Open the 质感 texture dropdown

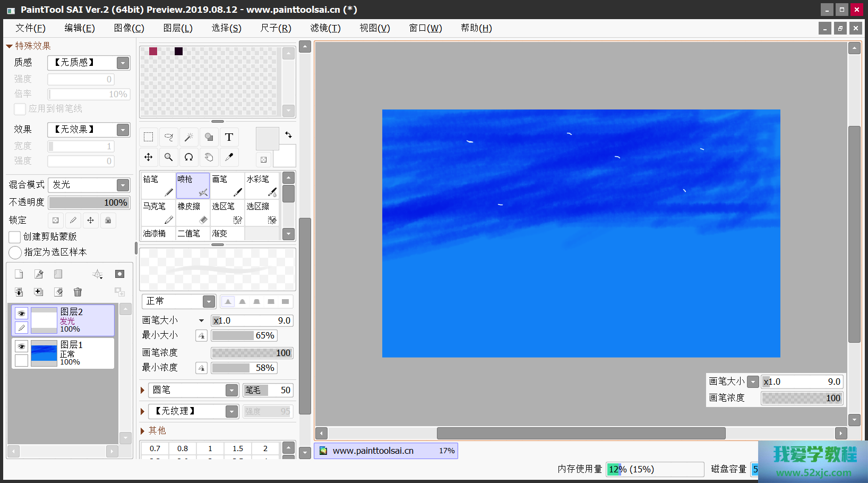click(x=123, y=63)
